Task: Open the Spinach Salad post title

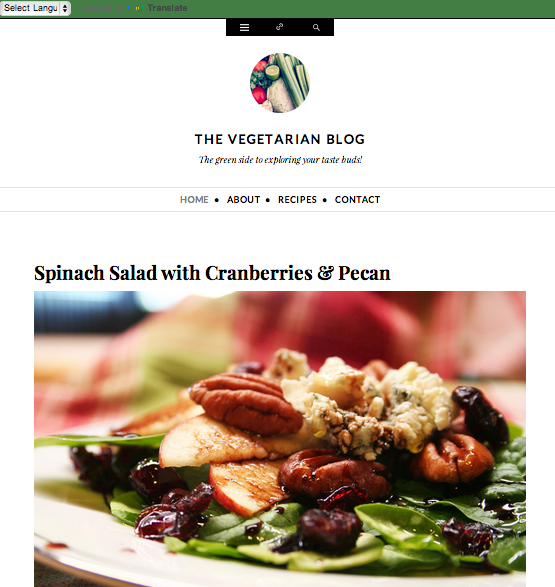Action: point(212,273)
